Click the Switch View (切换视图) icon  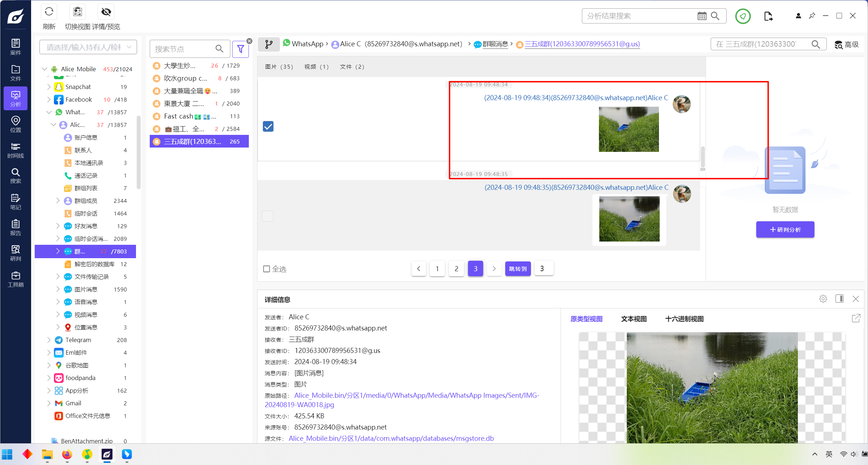click(x=77, y=12)
